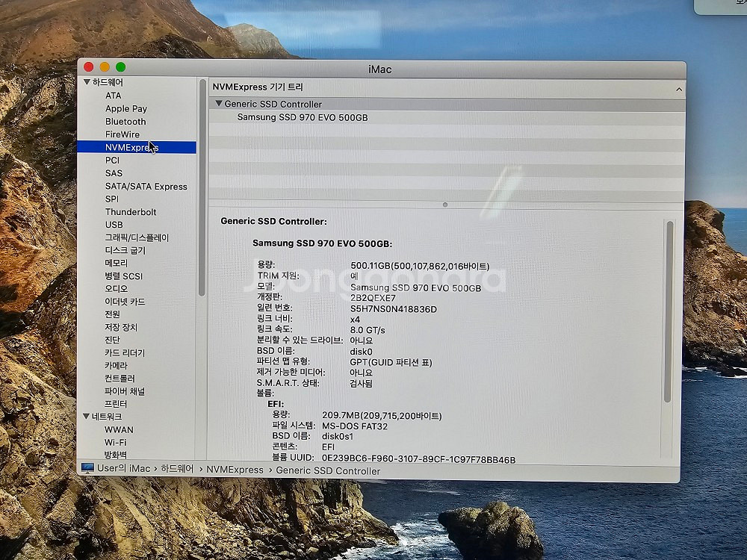This screenshot has height=560, width=747.
Task: Open 방화벽 in the network list
Action: coord(116,455)
